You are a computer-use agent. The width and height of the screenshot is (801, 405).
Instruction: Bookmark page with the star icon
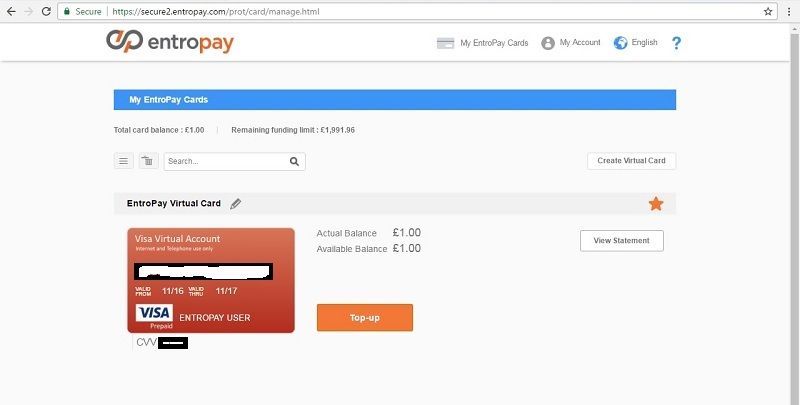(x=768, y=11)
